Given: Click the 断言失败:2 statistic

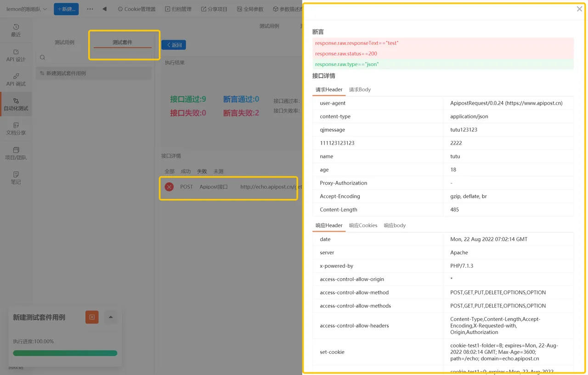Looking at the screenshot, I should [x=241, y=113].
